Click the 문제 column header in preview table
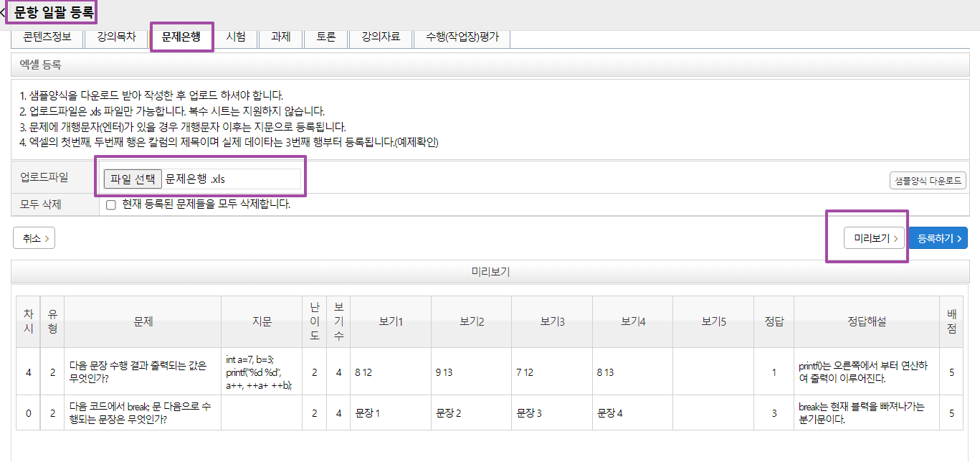The image size is (980, 462). pyautogui.click(x=143, y=322)
